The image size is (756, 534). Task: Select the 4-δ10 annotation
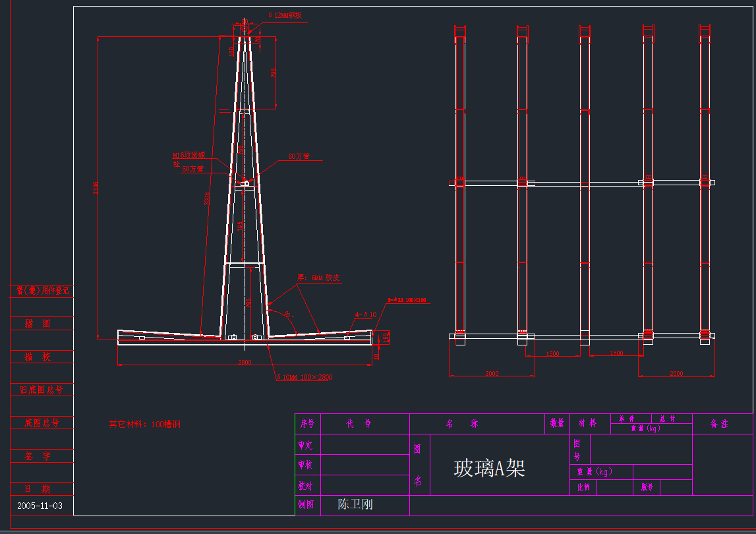point(366,315)
